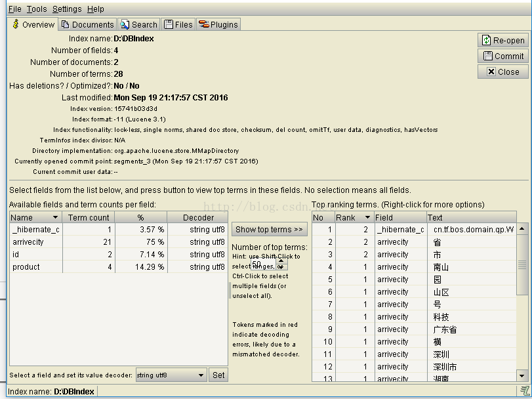
Task: Click the Search tab magnifier icon
Action: pos(125,24)
